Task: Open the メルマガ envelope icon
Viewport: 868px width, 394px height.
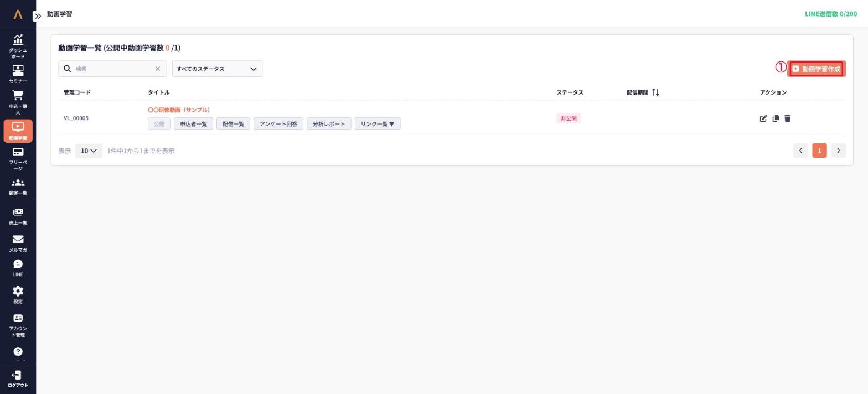Action: 18,239
